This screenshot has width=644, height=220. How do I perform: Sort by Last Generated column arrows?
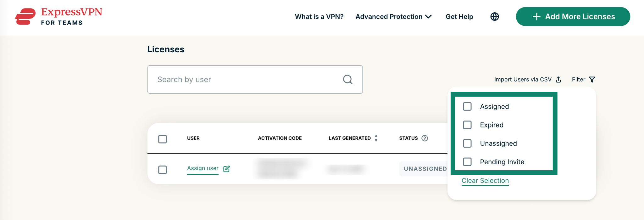coord(376,138)
